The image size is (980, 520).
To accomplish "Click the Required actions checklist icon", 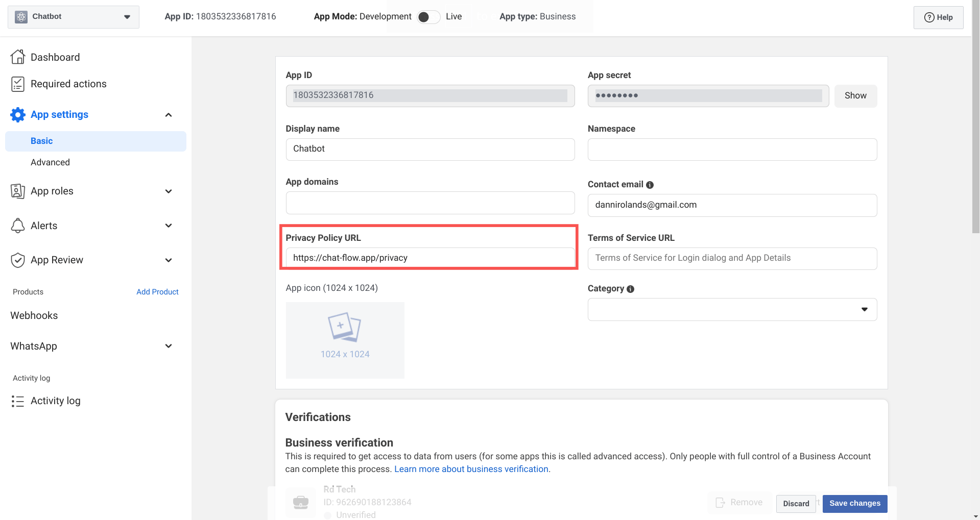I will click(18, 84).
